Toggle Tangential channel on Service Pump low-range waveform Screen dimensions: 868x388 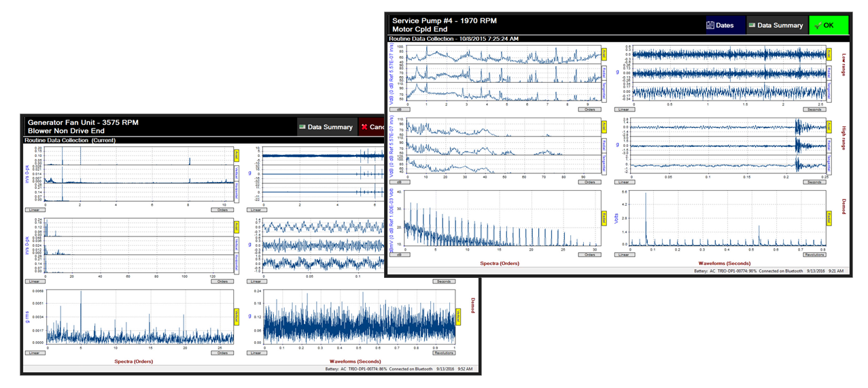(829, 92)
